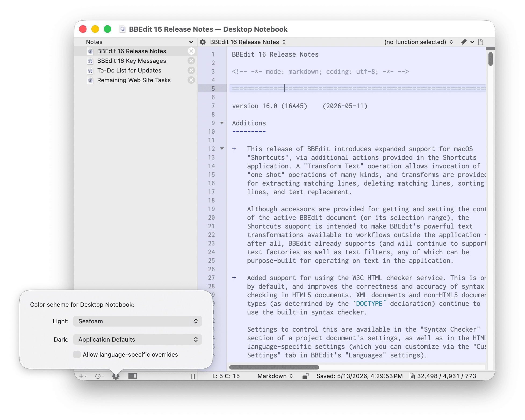This screenshot has height=420, width=525.
Task: Open the gear menu in the navigation bar
Action: [x=203, y=42]
